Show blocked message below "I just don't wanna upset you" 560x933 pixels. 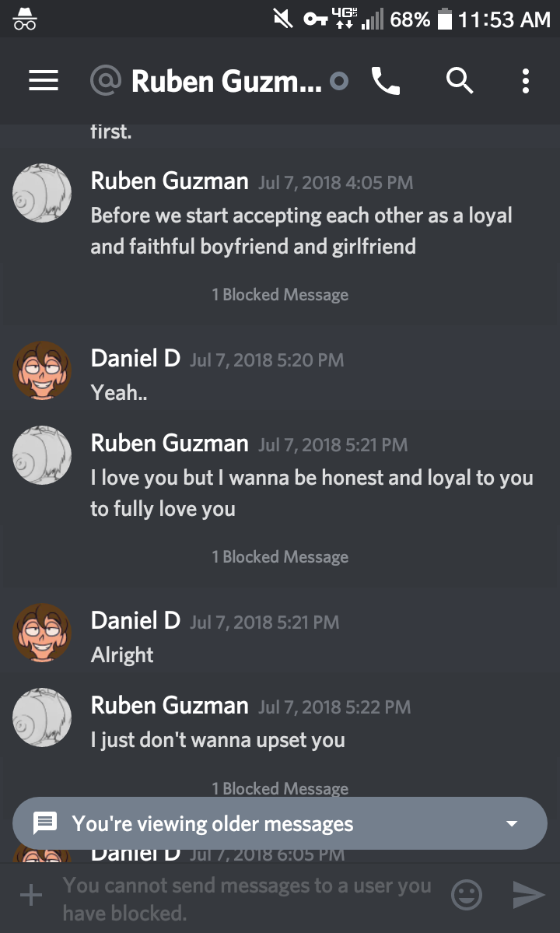[x=280, y=788]
